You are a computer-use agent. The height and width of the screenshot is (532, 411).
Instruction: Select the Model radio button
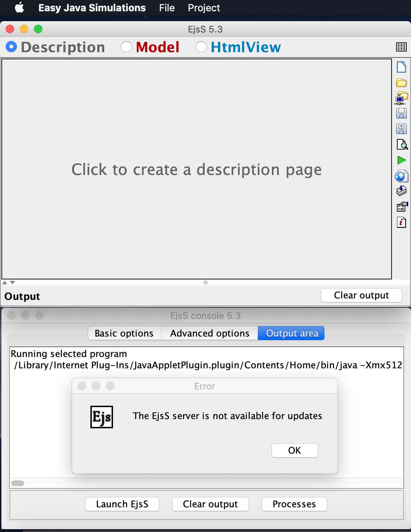point(126,47)
